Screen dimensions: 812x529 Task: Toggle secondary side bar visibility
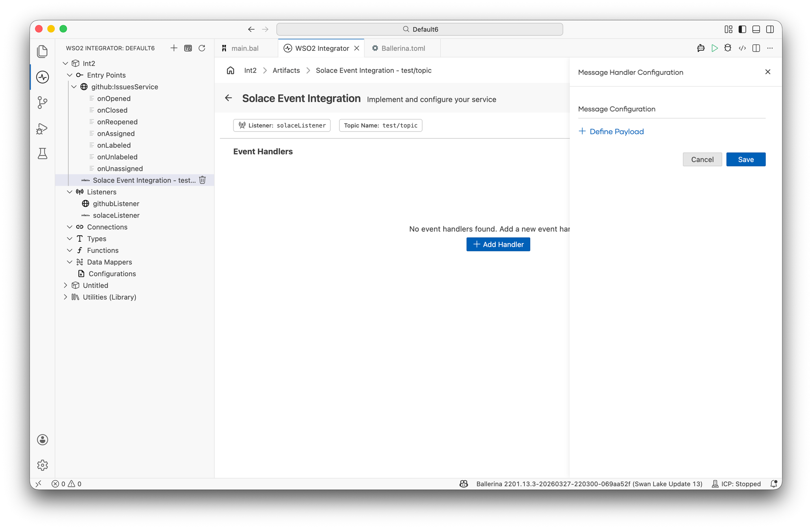(x=770, y=29)
